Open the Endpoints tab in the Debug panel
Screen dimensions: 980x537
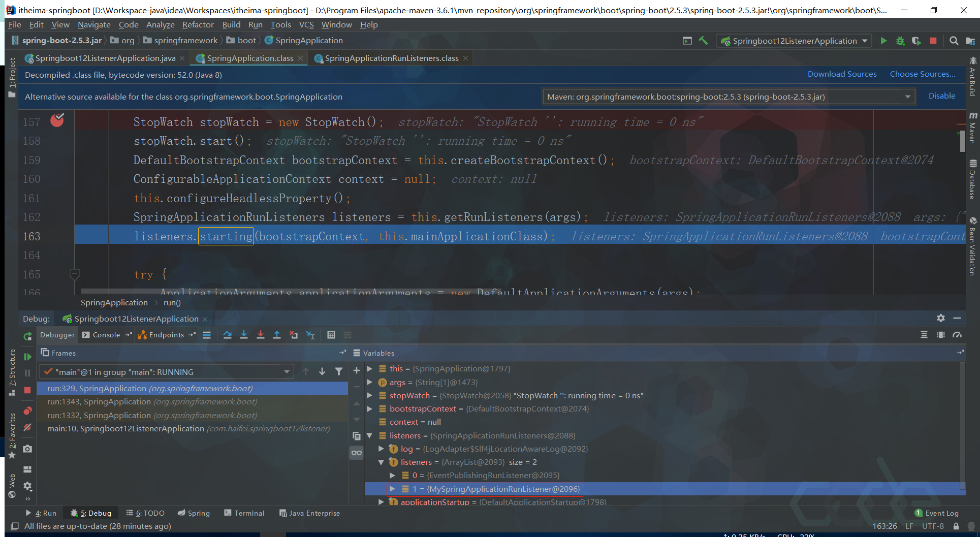[166, 335]
